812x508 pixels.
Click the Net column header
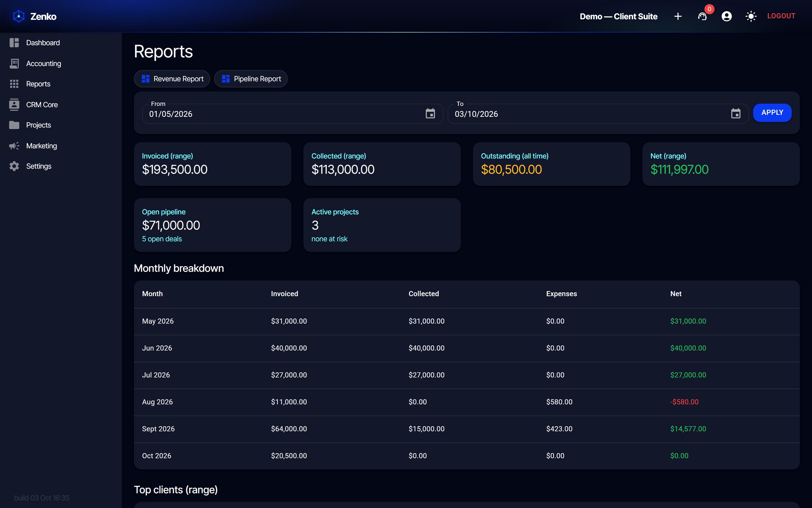676,294
